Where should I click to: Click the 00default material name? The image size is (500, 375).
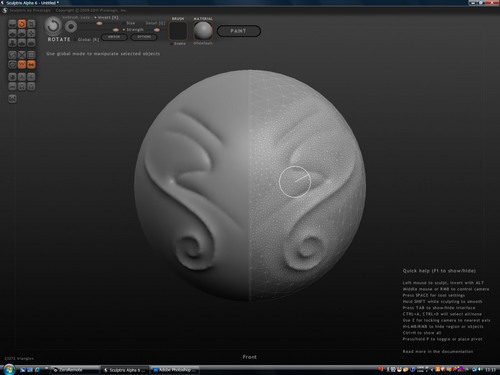coord(203,43)
